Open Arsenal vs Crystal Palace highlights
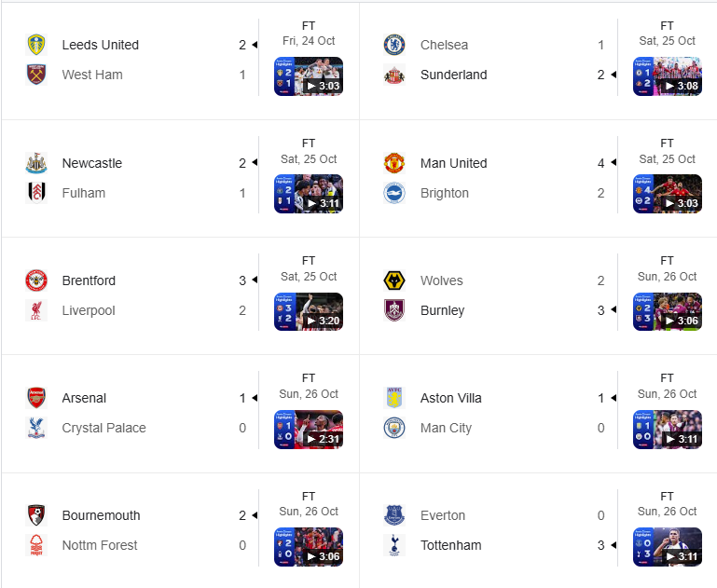 (309, 430)
